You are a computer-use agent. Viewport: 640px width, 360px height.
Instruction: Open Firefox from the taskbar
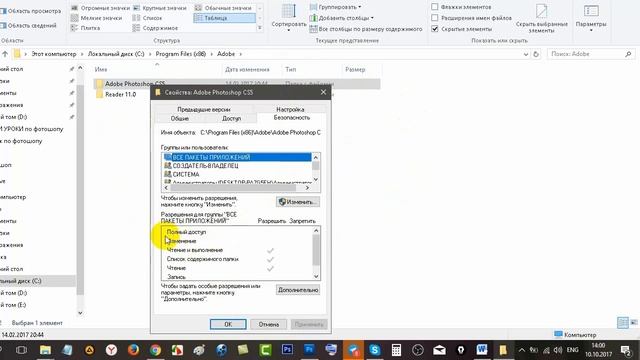pyautogui.click(x=133, y=350)
